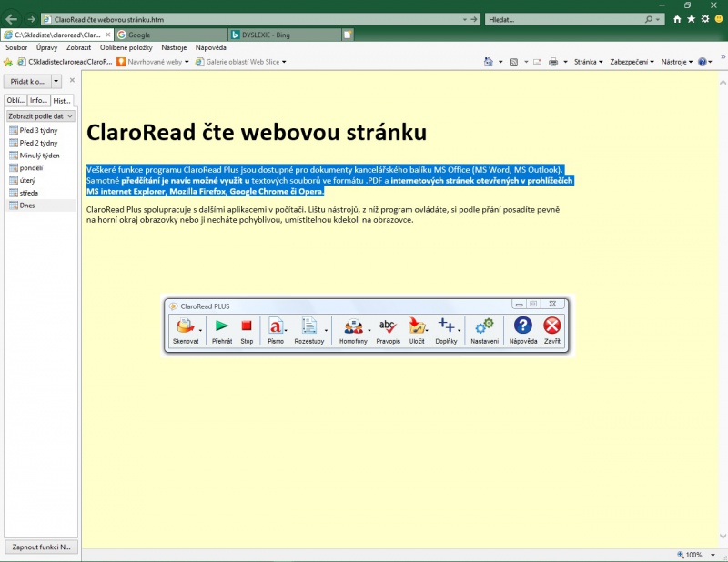Screen dimensions: 728x562
Task: Click the yellow smiley feedback icon
Action: [x=719, y=19]
